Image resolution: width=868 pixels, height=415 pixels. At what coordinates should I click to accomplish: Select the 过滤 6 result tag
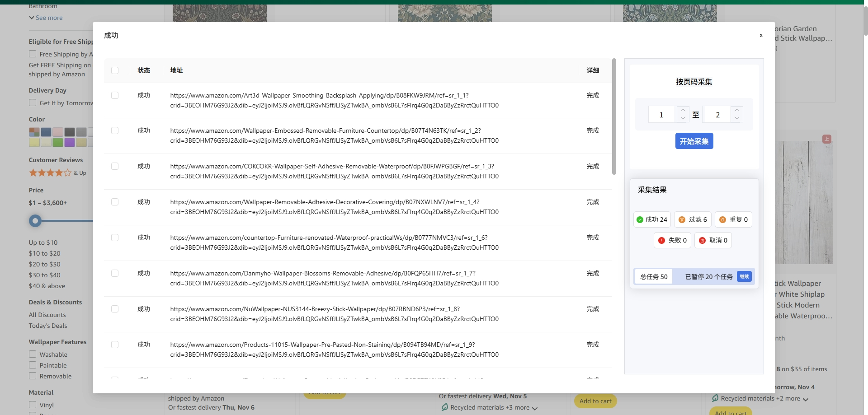693,220
